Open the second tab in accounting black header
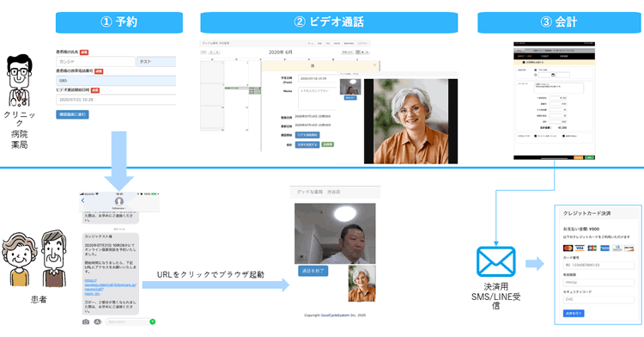 pos(544,56)
